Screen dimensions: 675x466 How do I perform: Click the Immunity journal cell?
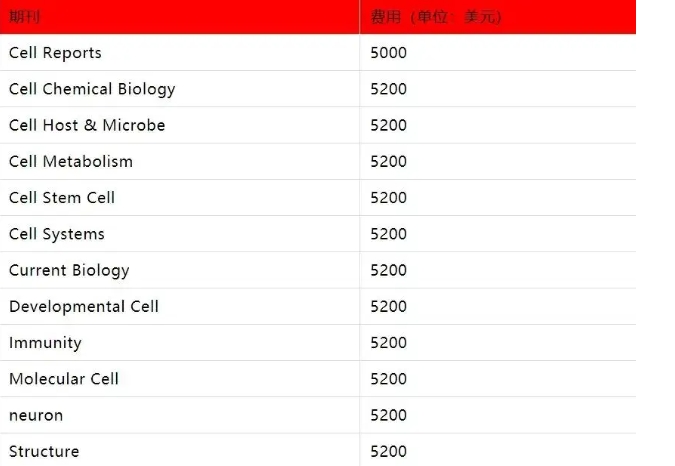pos(45,343)
